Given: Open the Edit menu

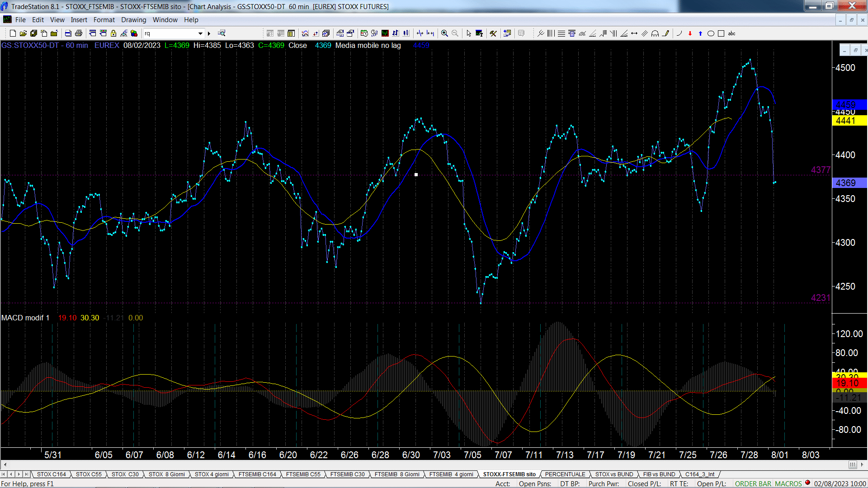Looking at the screenshot, I should (38, 20).
